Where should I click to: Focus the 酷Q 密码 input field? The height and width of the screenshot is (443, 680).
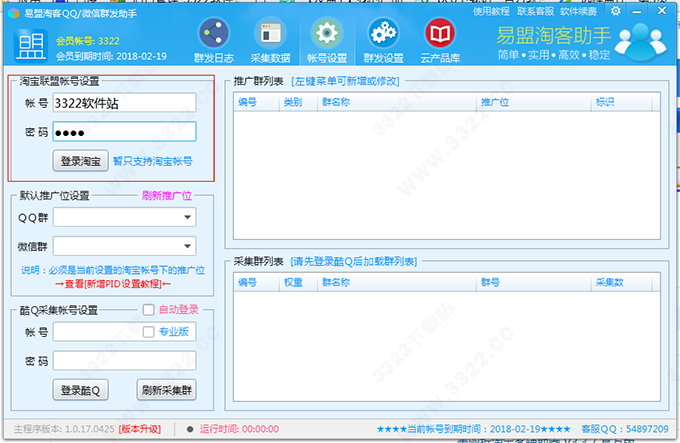coord(124,361)
